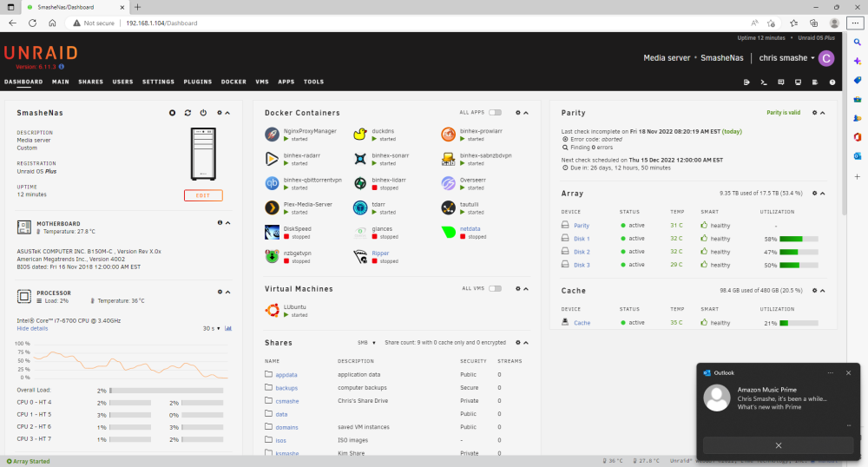Toggle the ALL APPS switch
Screen dimensions: 868x467
coord(495,112)
